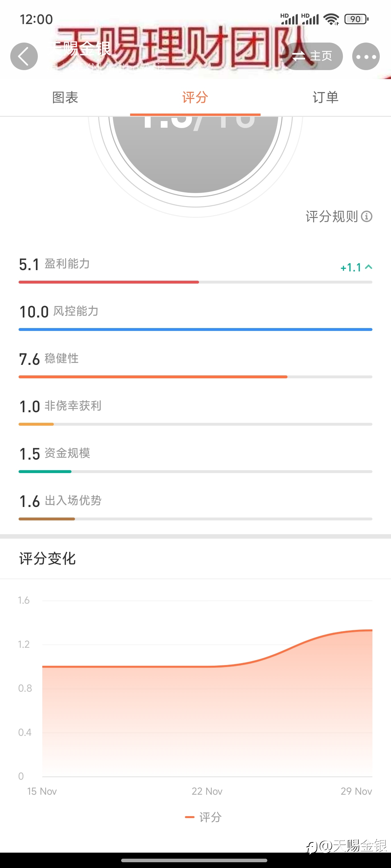
Task: Tap the 稳健性 orange progress bar
Action: (x=195, y=377)
